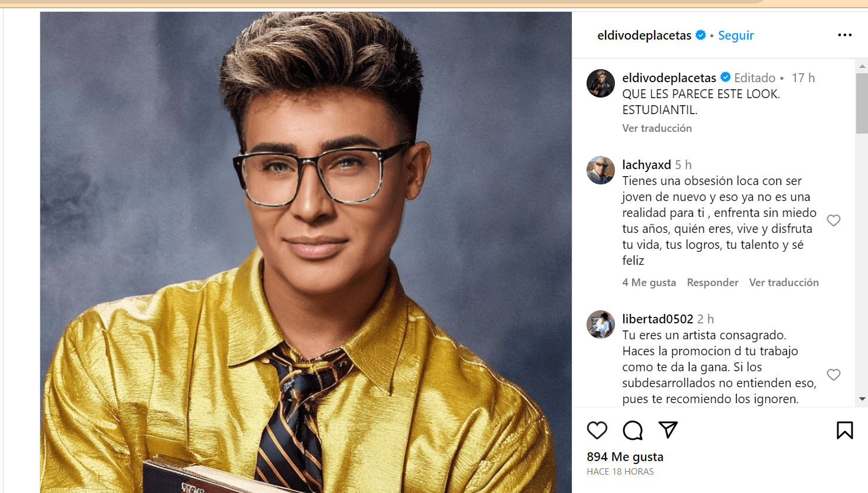This screenshot has height=493, width=868.
Task: Like the post with heart icon
Action: tap(597, 430)
